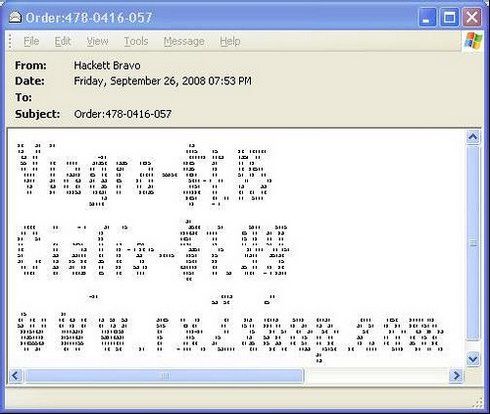This screenshot has width=490, height=414.
Task: Open the File menu
Action: 31,41
